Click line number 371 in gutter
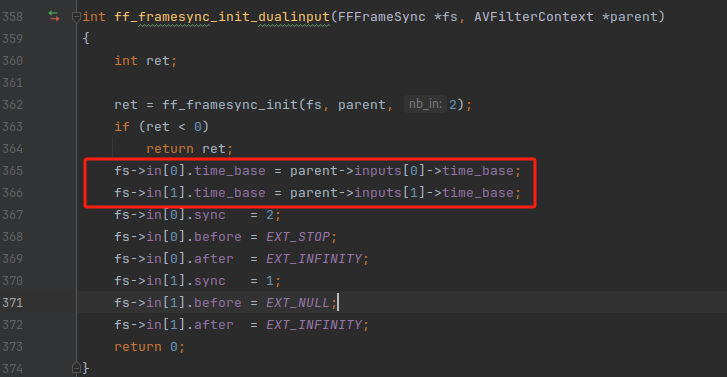The width and height of the screenshot is (727, 377). (13, 303)
